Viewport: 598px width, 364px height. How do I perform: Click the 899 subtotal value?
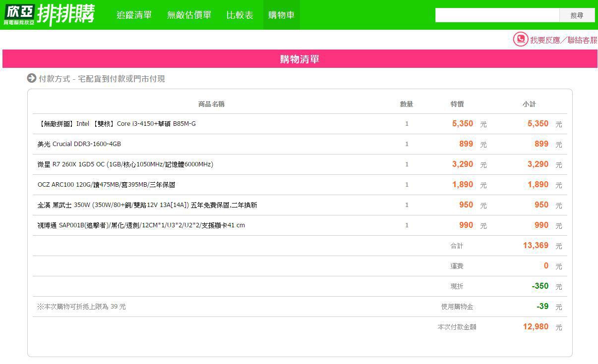pyautogui.click(x=541, y=144)
